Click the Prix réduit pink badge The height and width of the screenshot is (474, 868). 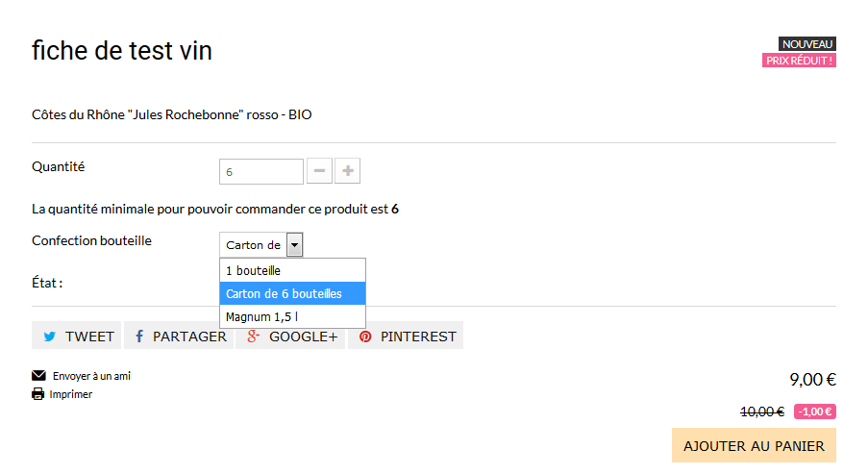point(799,61)
